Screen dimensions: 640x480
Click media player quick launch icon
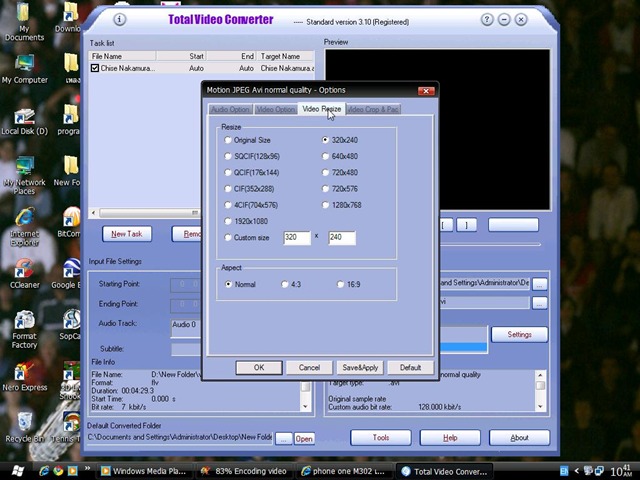pos(72,471)
